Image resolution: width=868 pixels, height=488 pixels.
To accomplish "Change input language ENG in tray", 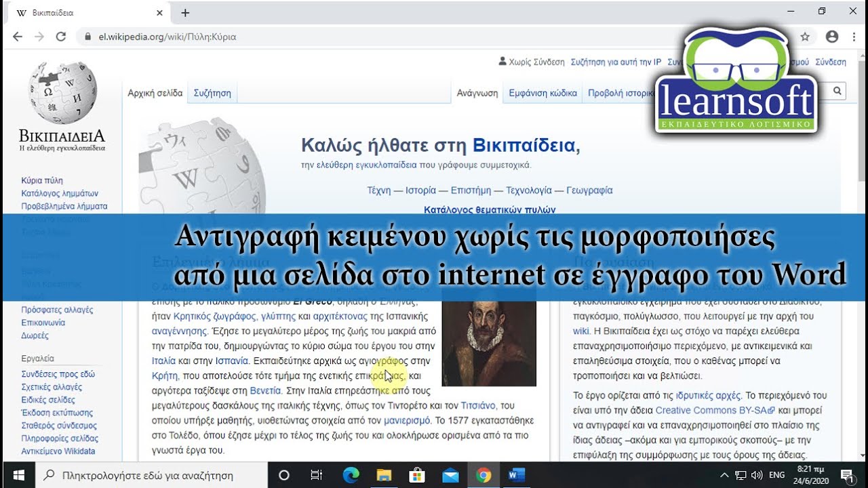I will tap(777, 475).
